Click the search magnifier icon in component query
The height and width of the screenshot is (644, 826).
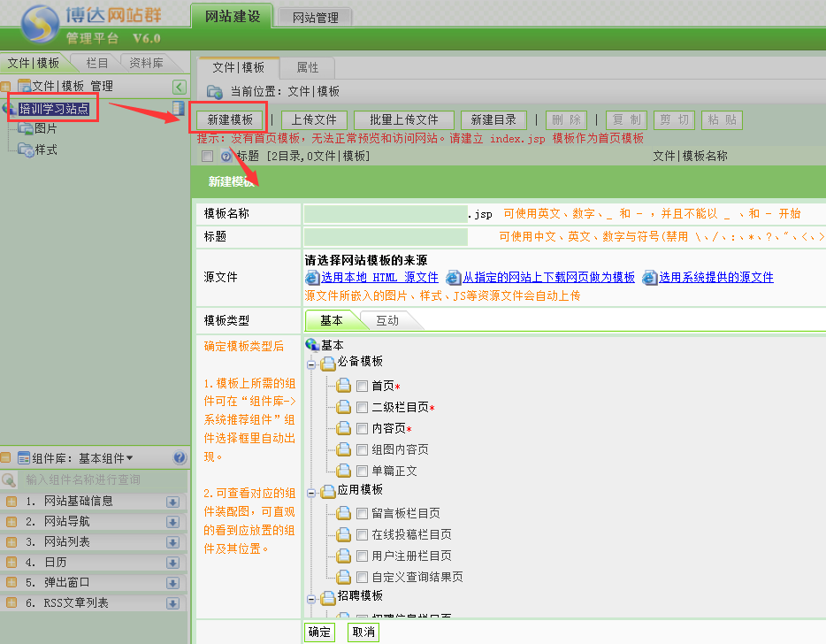[10, 480]
